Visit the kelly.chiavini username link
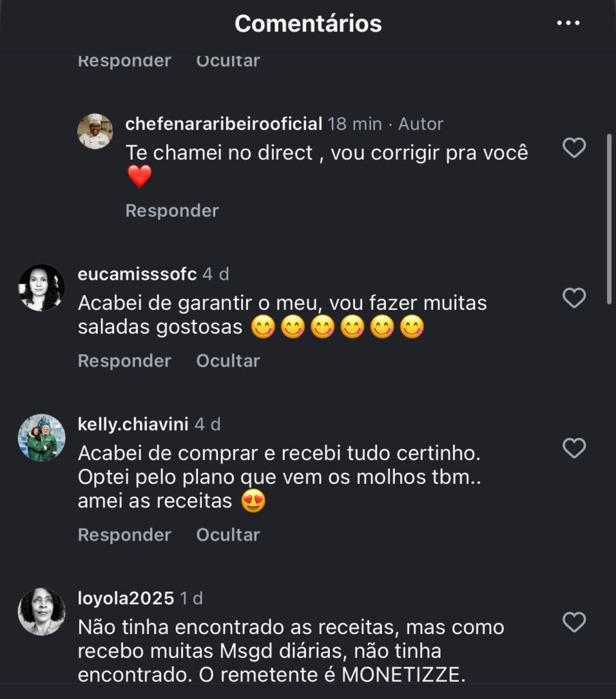 click(x=133, y=424)
